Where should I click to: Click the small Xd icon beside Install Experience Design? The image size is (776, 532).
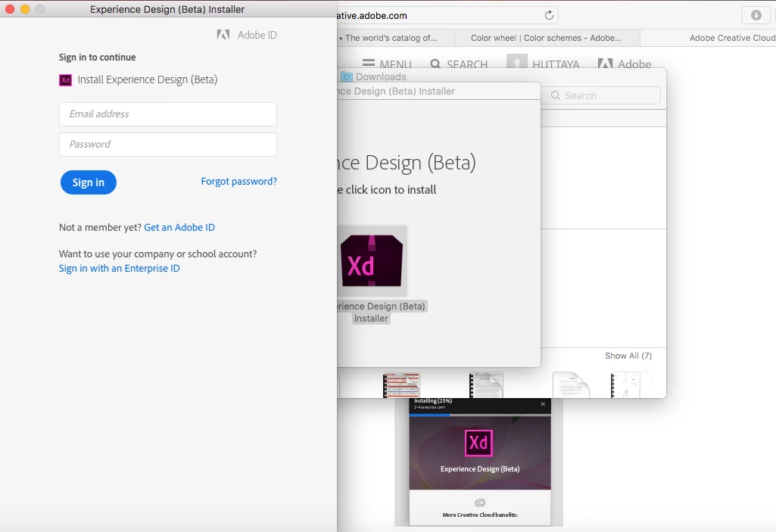[x=65, y=79]
